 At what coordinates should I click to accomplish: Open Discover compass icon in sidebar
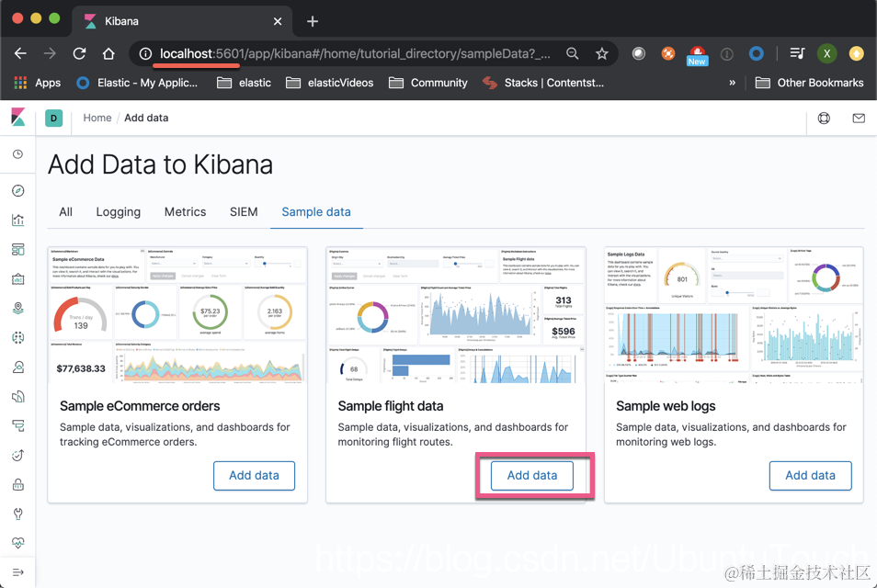pyautogui.click(x=17, y=191)
